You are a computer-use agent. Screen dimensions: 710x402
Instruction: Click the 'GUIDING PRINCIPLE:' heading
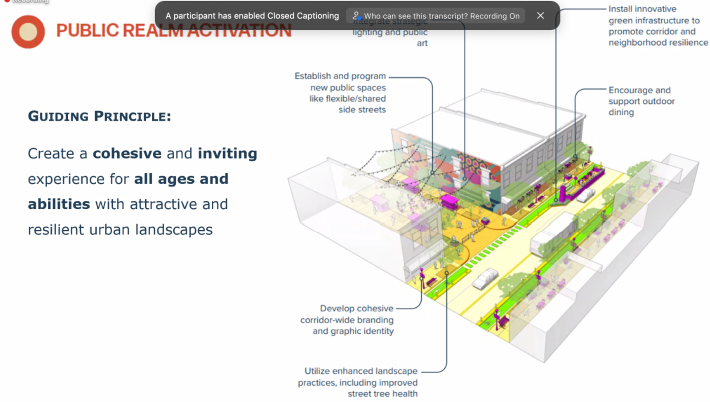coord(99,116)
